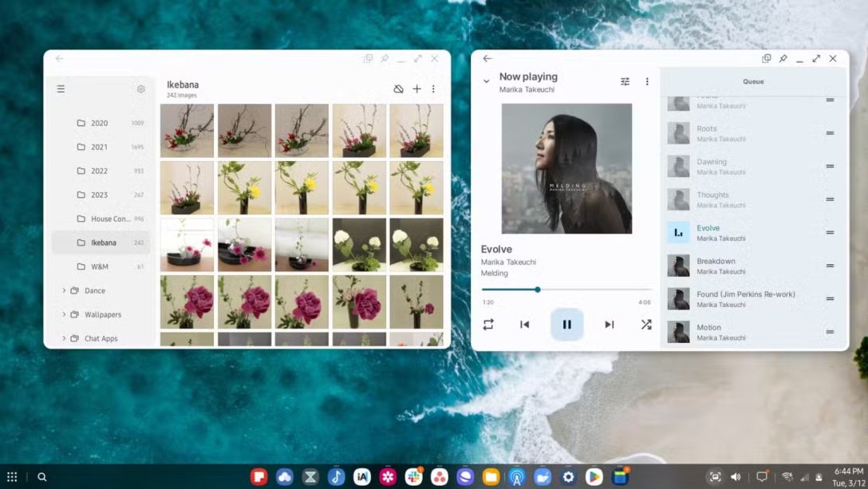Viewport: 868px width, 489px height.
Task: Pin the music player window on top
Action: click(x=783, y=58)
